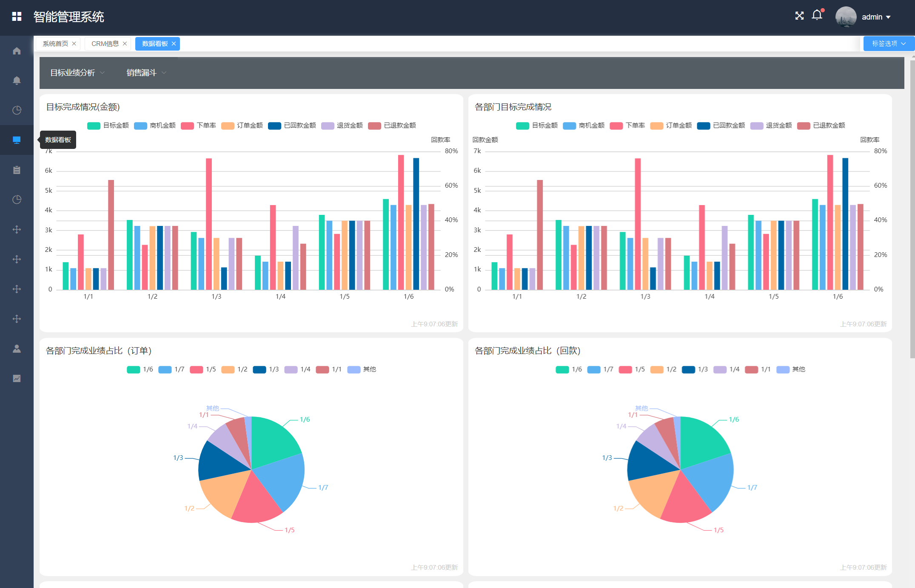Toggle 下单率 legend in 目标完成情况 chart
This screenshot has width=915, height=588.
198,126
